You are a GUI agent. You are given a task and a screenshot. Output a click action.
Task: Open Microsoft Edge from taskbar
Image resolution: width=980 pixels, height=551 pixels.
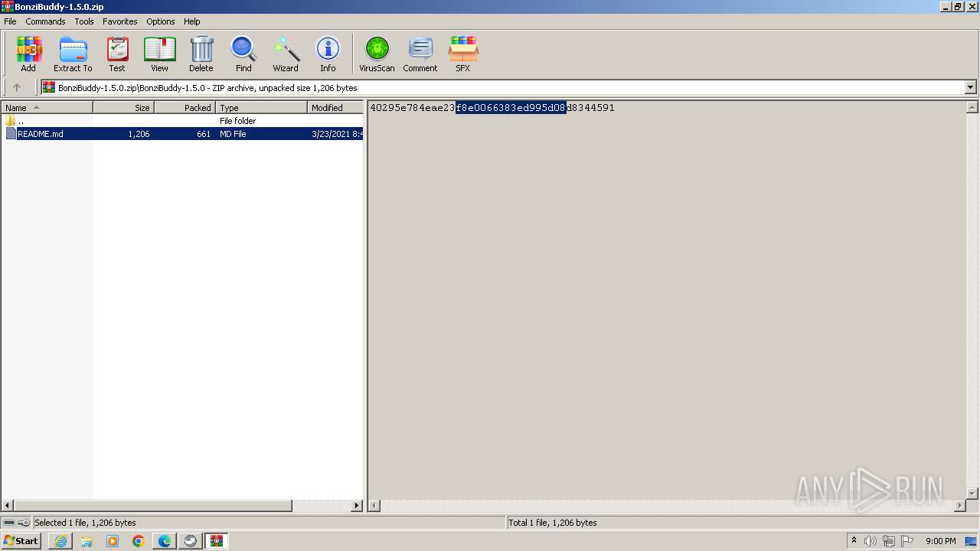tap(165, 541)
